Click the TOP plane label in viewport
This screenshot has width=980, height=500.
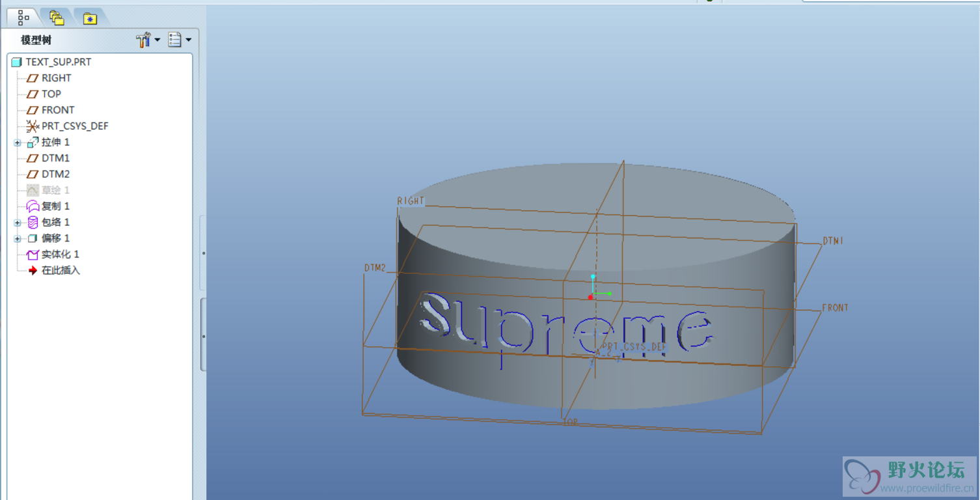pyautogui.click(x=570, y=423)
